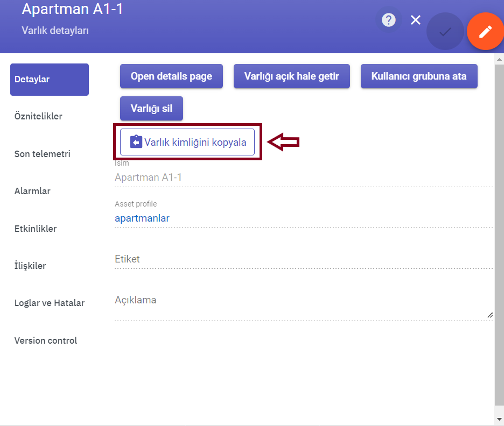
Task: Click Kullanıcı grubuna ata button
Action: [419, 76]
